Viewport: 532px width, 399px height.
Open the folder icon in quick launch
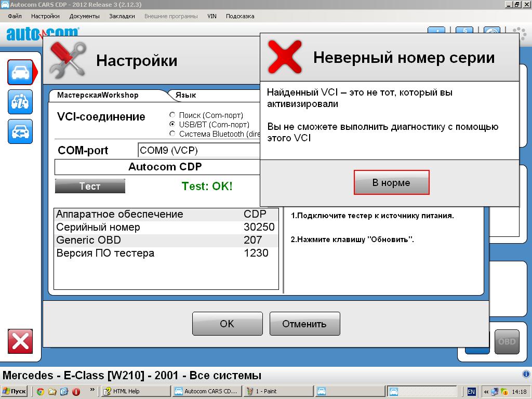[52, 392]
